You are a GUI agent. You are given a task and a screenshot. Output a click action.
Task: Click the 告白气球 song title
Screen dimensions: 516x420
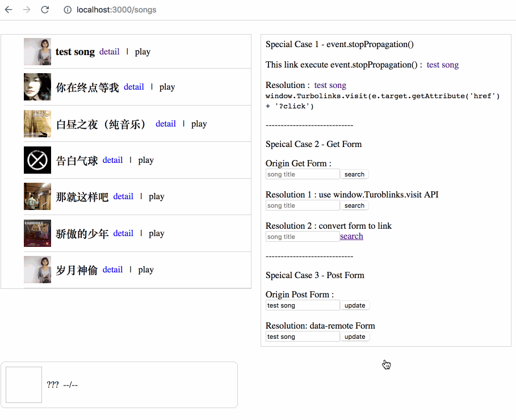tap(77, 161)
